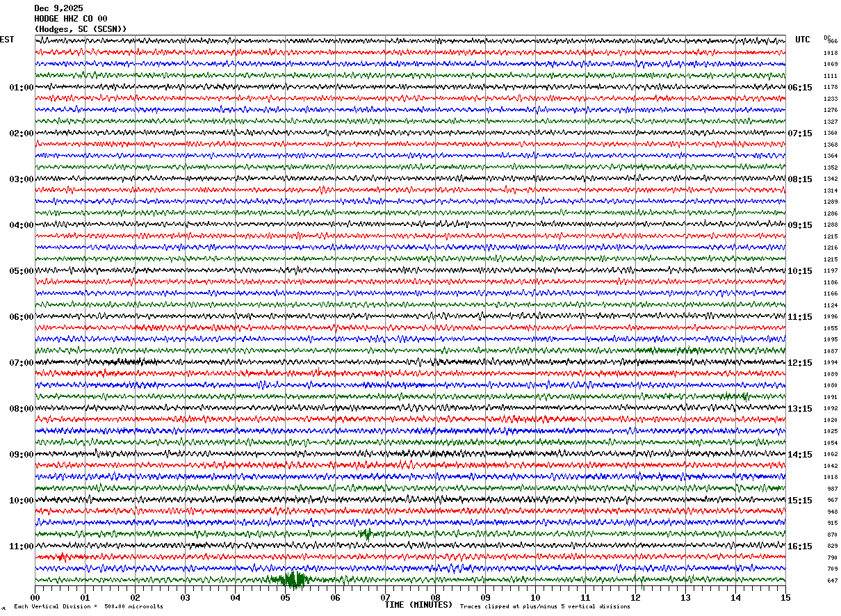Click the station code HODGE HHZ CO 00

pos(71,19)
